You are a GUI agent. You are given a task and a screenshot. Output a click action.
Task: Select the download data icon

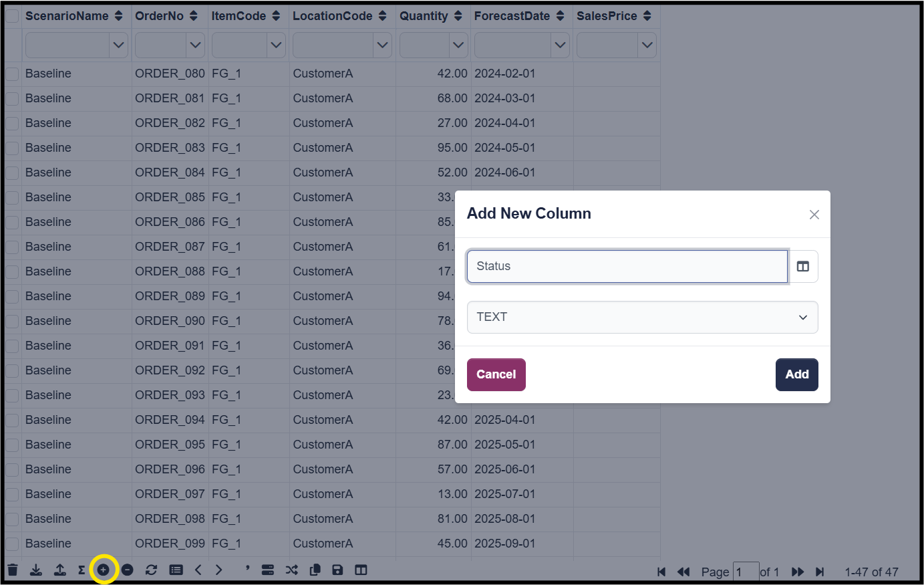tap(36, 570)
